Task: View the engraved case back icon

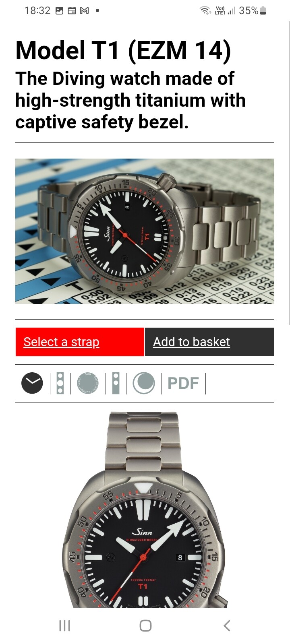Action: (x=87, y=383)
